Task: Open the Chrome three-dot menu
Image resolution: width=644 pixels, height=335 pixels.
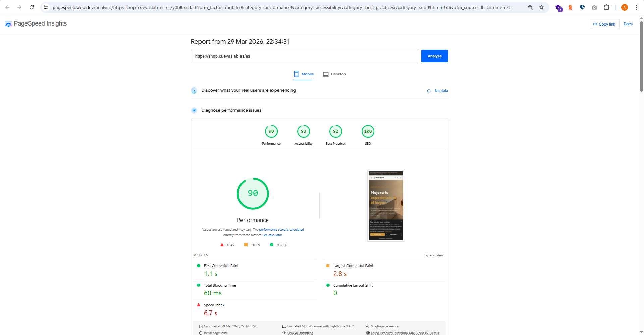Action: pos(637,7)
